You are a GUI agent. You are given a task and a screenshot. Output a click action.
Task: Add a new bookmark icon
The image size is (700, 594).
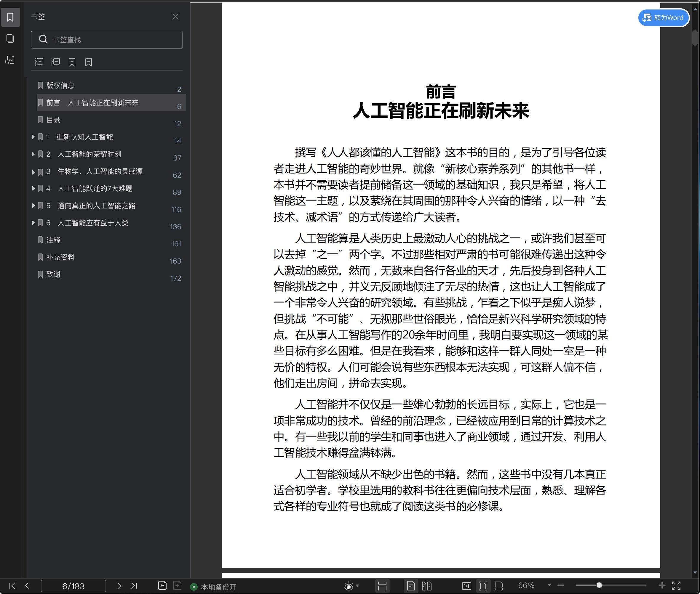coord(72,62)
